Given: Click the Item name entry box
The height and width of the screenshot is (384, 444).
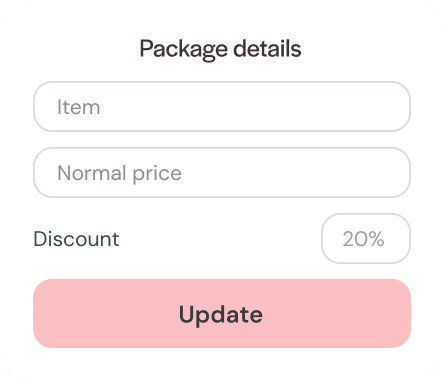Looking at the screenshot, I should pyautogui.click(x=222, y=107).
